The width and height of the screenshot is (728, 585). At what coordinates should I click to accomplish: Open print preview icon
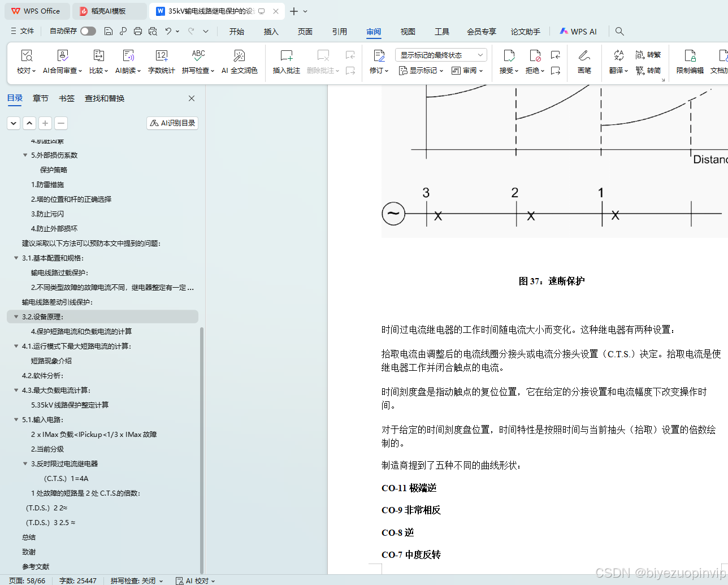point(153,31)
